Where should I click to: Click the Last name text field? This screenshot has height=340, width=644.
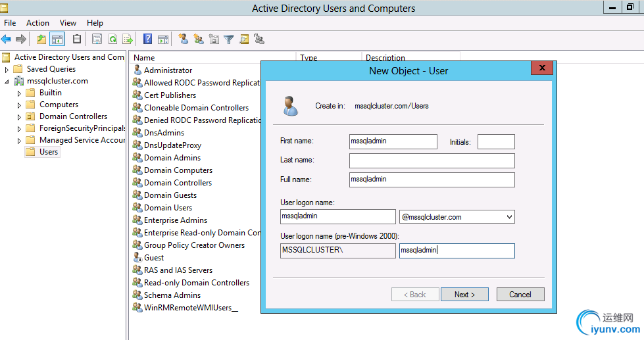point(432,160)
